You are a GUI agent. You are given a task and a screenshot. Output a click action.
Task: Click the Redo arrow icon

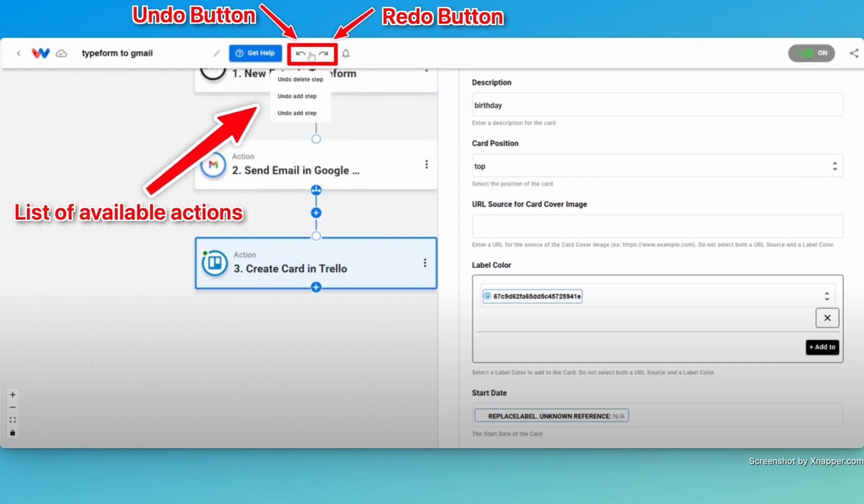tap(324, 53)
